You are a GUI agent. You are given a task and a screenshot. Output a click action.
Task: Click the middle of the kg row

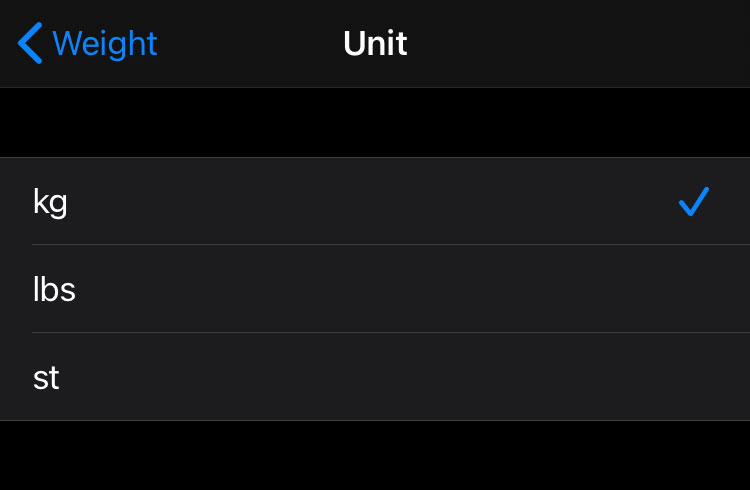pyautogui.click(x=375, y=202)
